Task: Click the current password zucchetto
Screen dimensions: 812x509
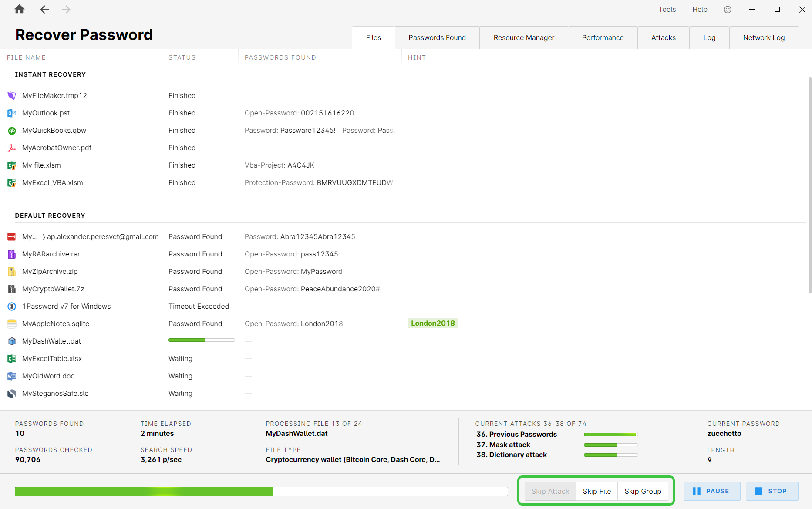Action: [x=724, y=433]
